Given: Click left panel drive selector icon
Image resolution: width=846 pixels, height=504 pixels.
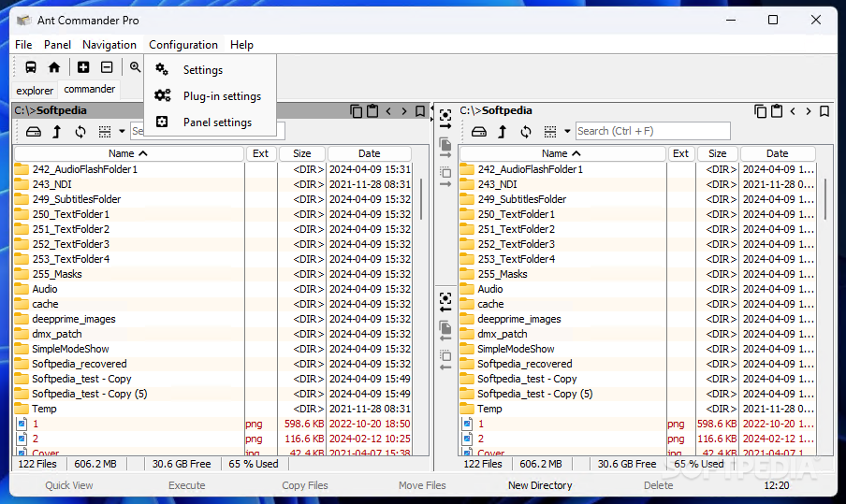Looking at the screenshot, I should click(x=34, y=132).
